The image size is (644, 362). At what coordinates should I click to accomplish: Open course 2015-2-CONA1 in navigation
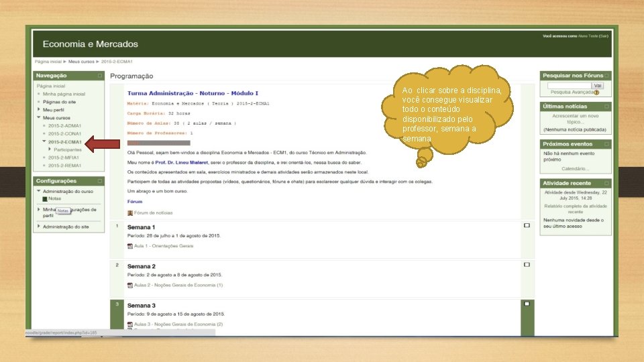pos(64,134)
